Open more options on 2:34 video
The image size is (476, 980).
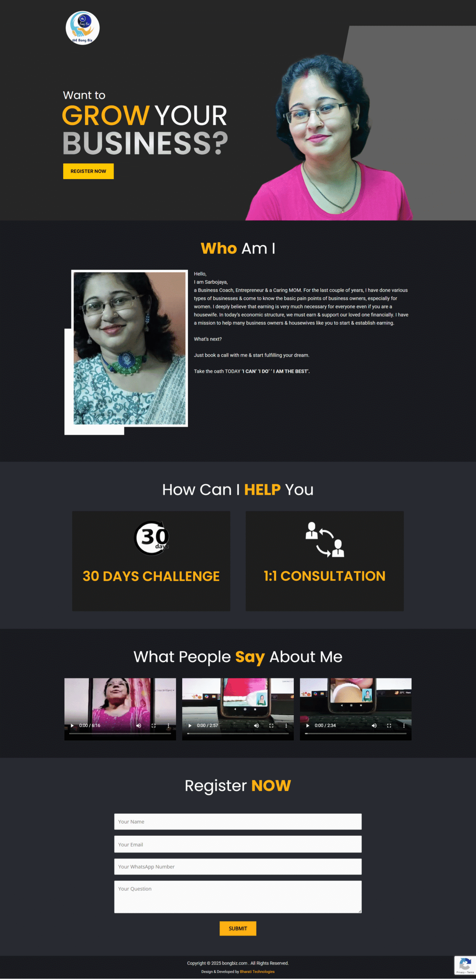tap(404, 725)
